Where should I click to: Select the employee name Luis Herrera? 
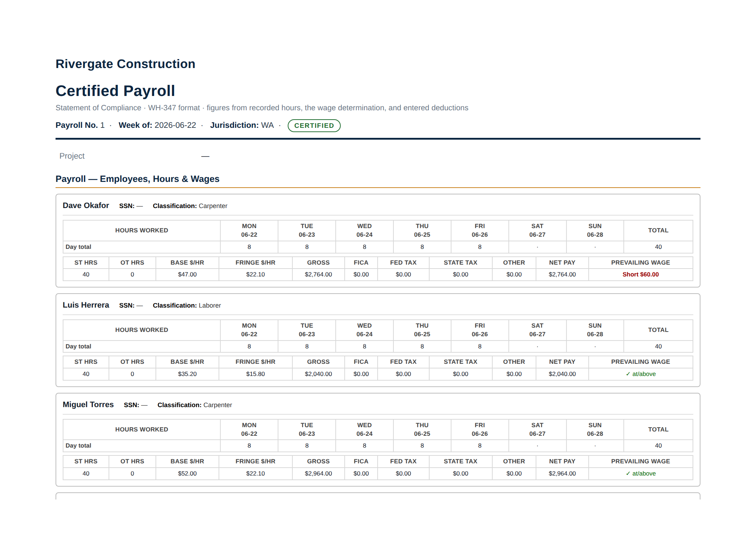[86, 305]
